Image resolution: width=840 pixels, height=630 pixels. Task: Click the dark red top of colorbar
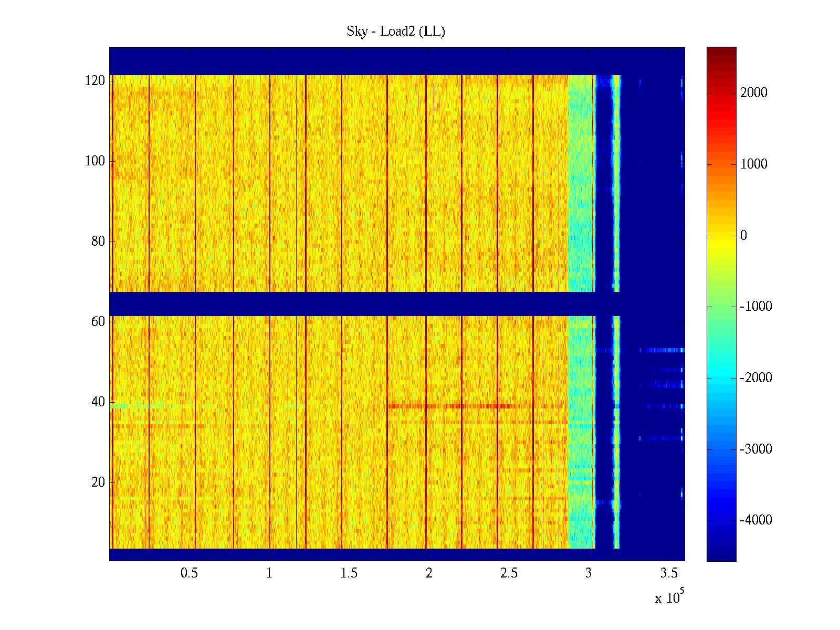pos(721,52)
